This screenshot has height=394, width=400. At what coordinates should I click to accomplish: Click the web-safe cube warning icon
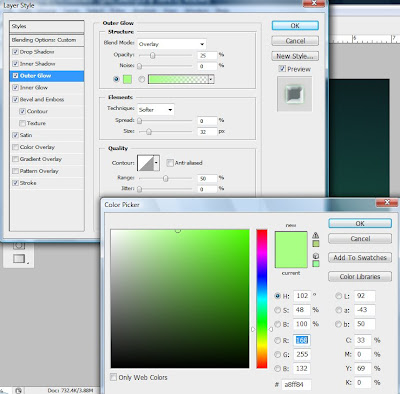[316, 256]
